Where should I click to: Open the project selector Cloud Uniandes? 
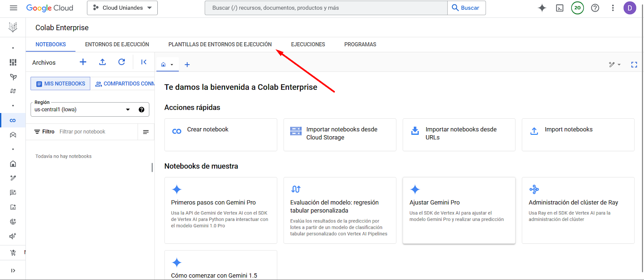click(x=122, y=8)
